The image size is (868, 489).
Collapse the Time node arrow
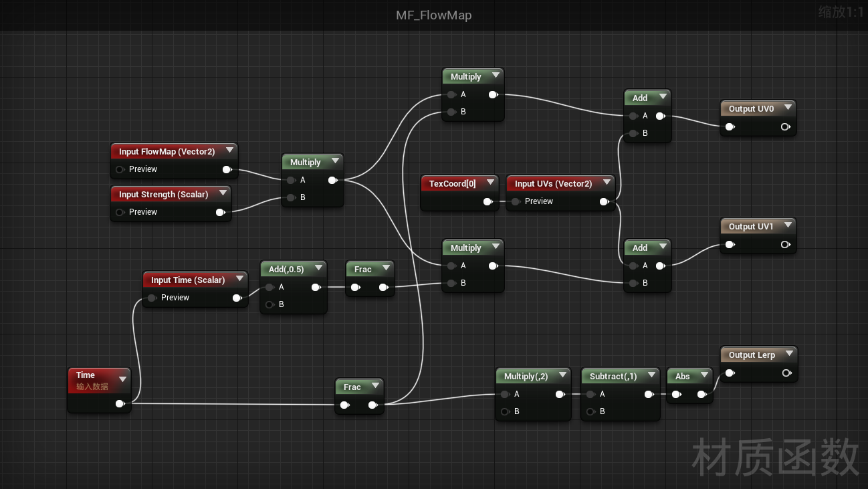(122, 379)
